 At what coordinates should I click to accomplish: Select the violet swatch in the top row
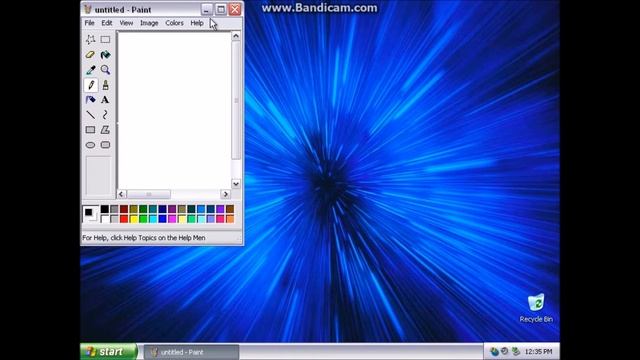tap(220, 209)
